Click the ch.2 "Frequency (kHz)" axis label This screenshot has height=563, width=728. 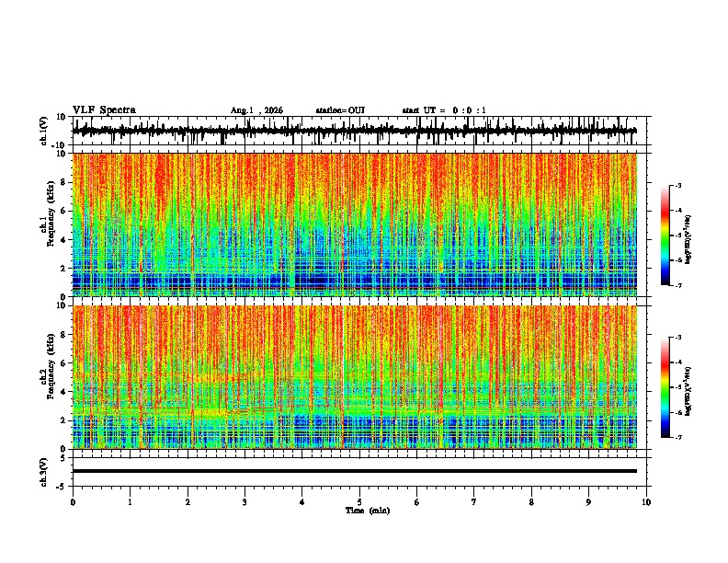tap(51, 366)
